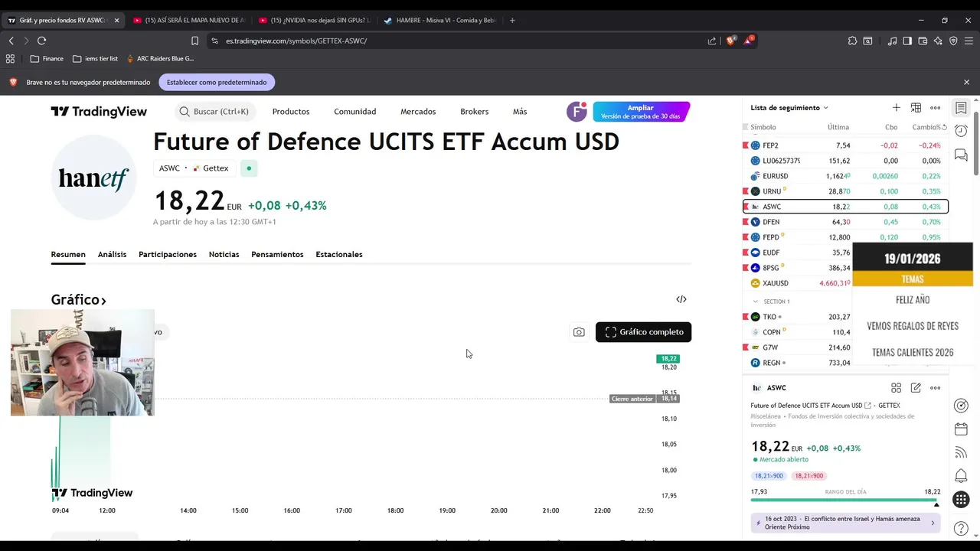Click the radar hotlists icon in right sidebar

[961, 406]
